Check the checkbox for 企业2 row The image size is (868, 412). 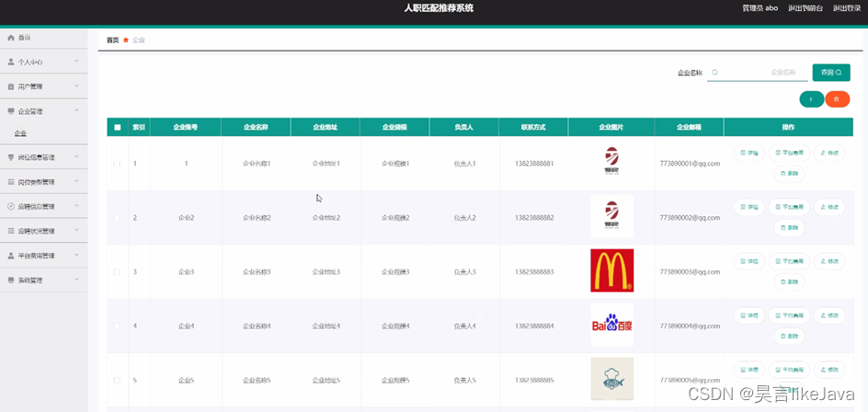(x=117, y=218)
